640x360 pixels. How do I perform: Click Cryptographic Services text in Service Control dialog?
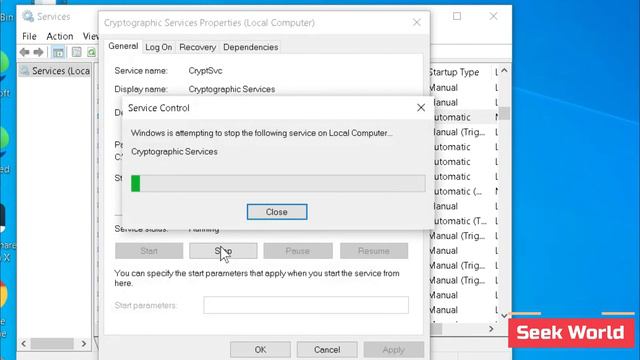[x=174, y=151]
